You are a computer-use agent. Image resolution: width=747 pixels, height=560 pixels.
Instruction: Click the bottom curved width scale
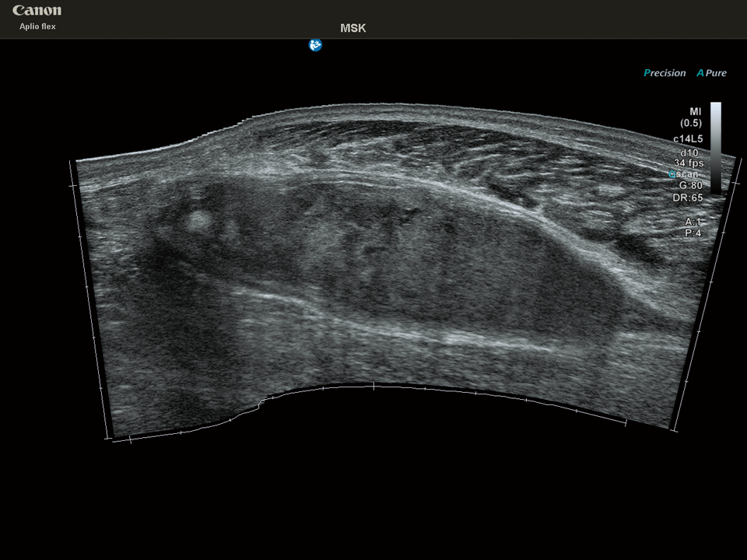373,387
